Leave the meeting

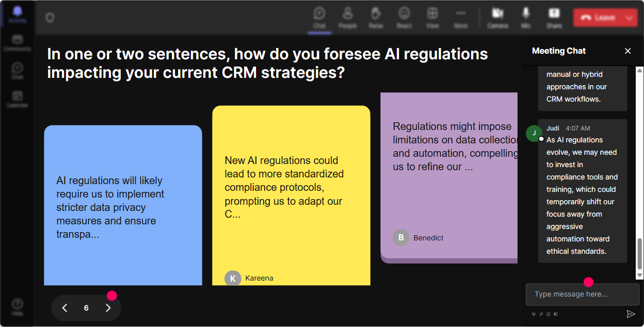[x=598, y=18]
